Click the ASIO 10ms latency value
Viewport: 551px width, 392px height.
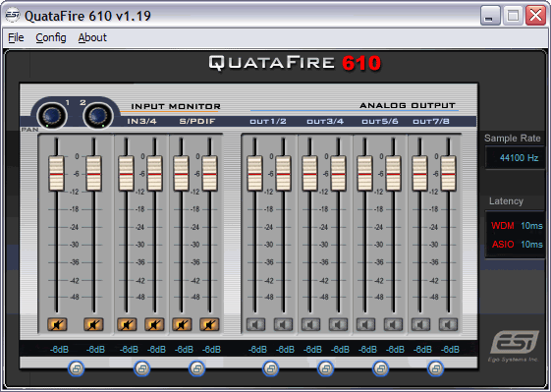(531, 245)
